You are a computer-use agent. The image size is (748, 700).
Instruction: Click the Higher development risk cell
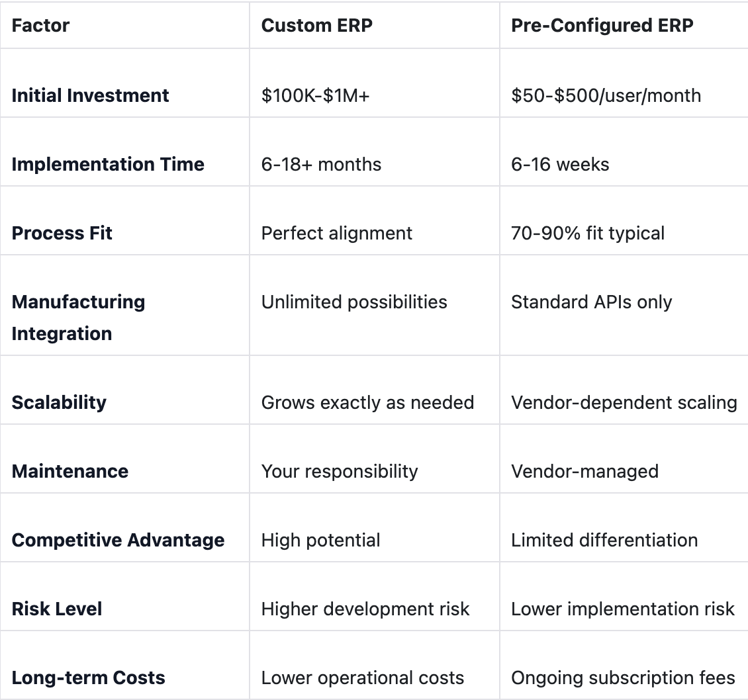[365, 609]
